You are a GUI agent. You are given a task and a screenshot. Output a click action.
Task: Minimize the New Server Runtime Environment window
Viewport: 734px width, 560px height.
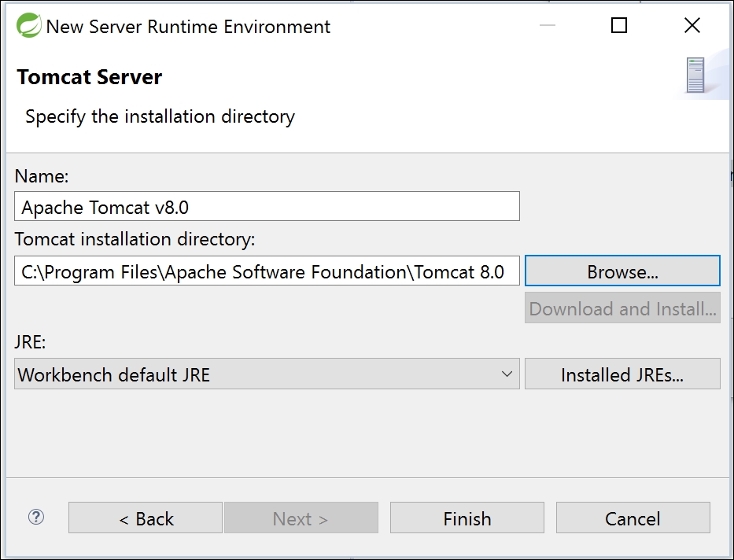tap(548, 25)
